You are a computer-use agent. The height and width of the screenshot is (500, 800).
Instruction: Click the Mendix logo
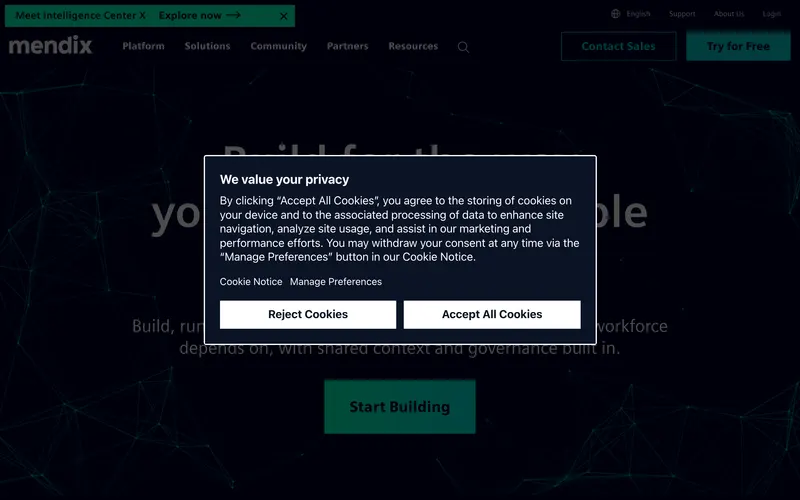coord(51,45)
